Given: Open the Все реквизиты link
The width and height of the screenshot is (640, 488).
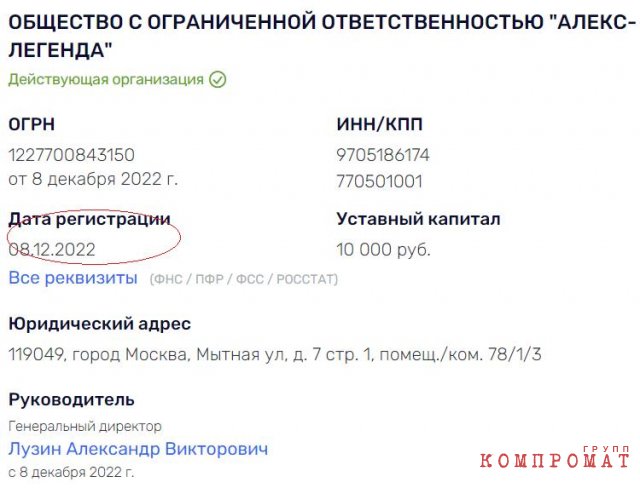Looking at the screenshot, I should click(x=73, y=278).
